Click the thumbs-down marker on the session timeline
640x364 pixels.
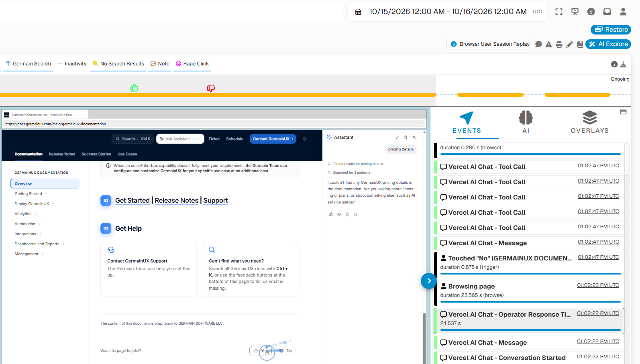click(211, 88)
